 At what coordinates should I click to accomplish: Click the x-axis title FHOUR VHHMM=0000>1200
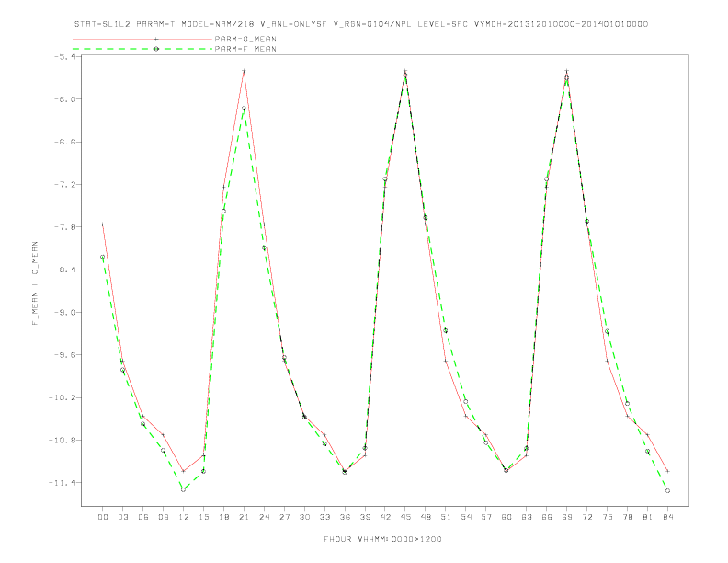point(382,539)
